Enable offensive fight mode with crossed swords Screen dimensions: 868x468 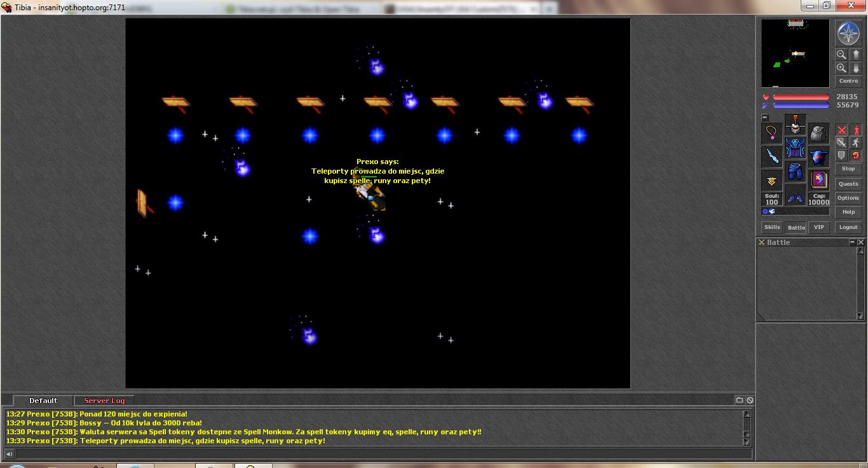point(841,130)
